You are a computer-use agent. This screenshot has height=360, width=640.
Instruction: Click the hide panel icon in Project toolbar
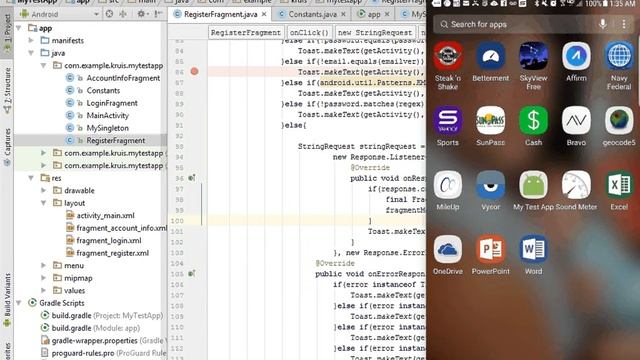pyautogui.click(x=159, y=14)
